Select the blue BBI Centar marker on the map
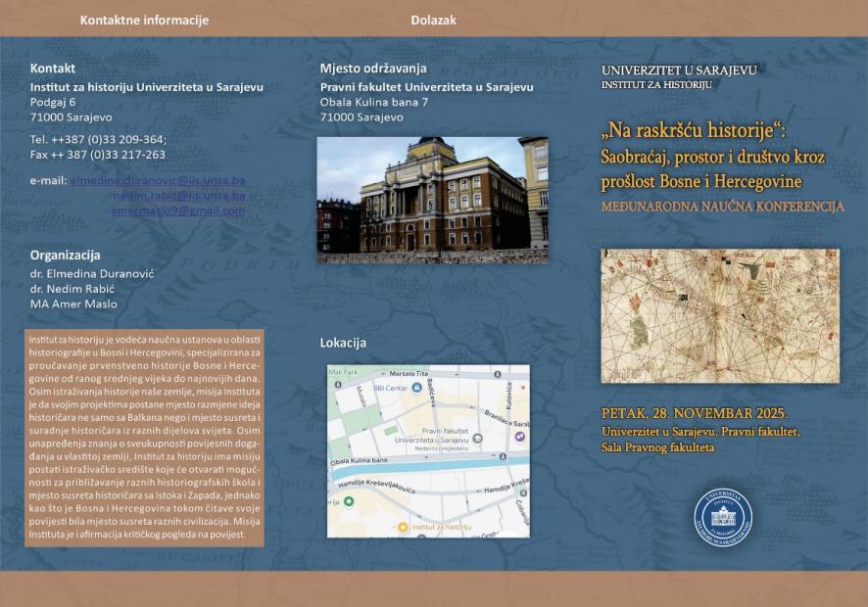The image size is (868, 607). 415,389
